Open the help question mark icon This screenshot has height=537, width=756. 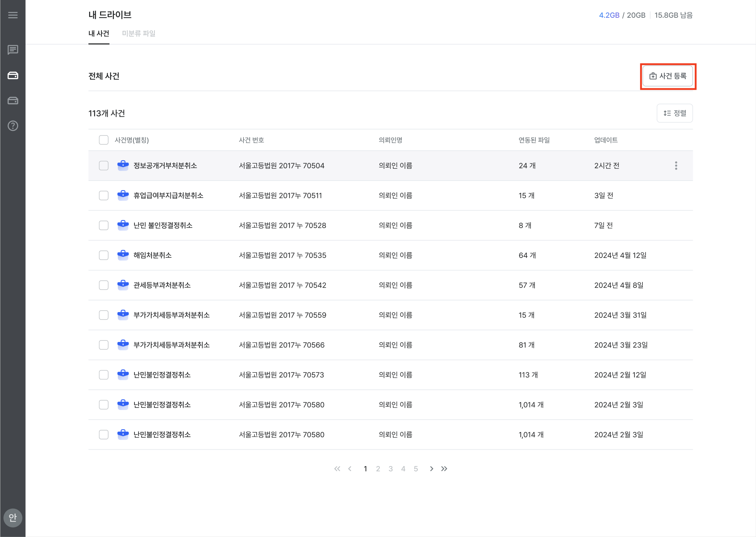13,126
